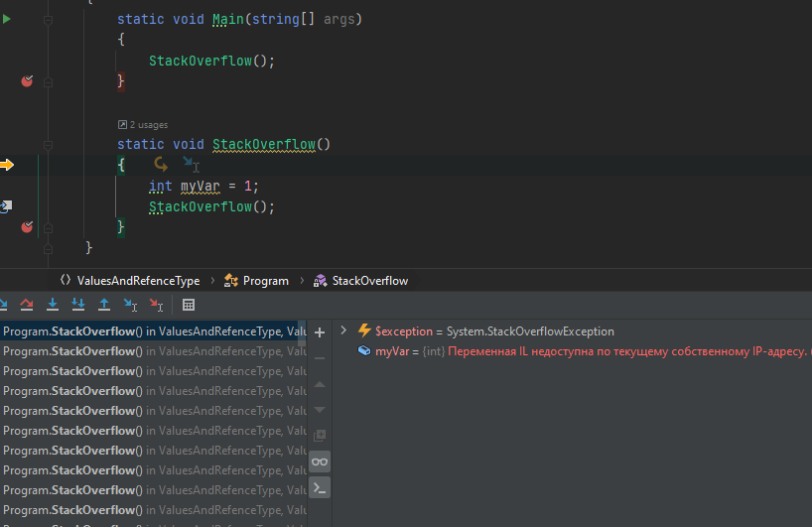The width and height of the screenshot is (812, 527).
Task: Click fold end marker at StackOverflow's closing brace
Action: (x=49, y=228)
